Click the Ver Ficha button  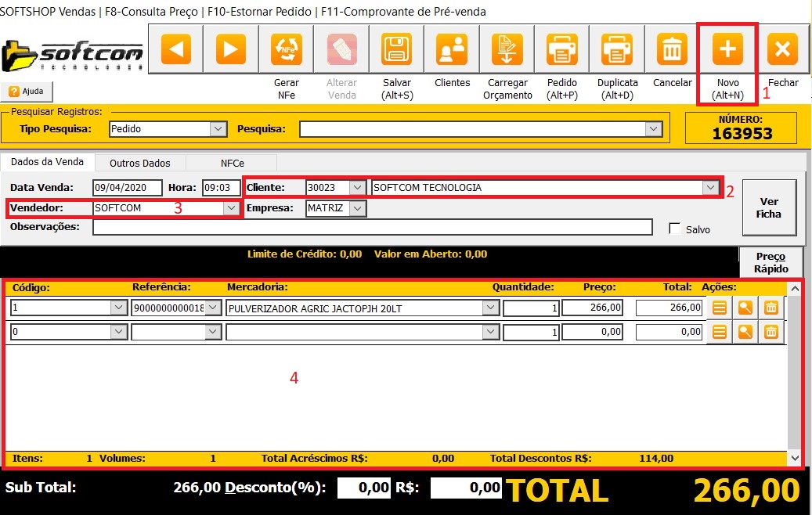click(768, 207)
